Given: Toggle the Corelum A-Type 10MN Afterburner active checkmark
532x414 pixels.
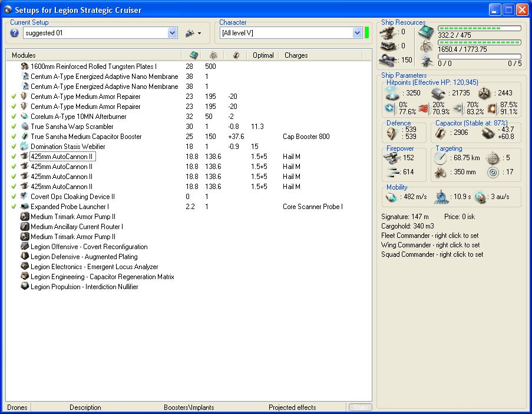Looking at the screenshot, I should pos(14,116).
